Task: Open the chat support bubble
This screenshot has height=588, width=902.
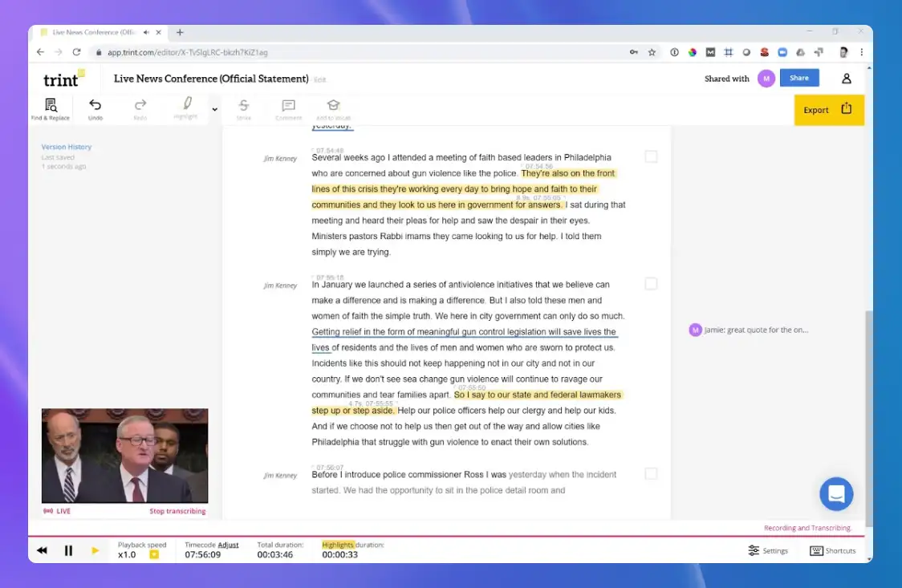Action: (836, 493)
